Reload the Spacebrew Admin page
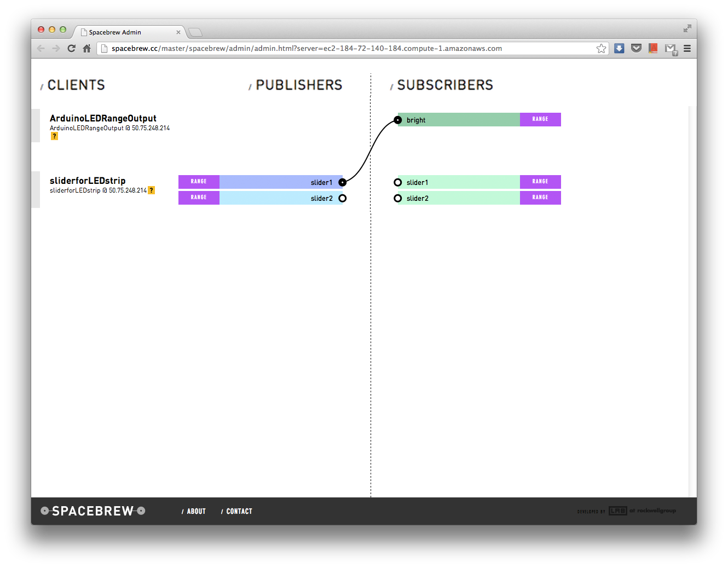Screen dimensions: 728x568 click(71, 48)
